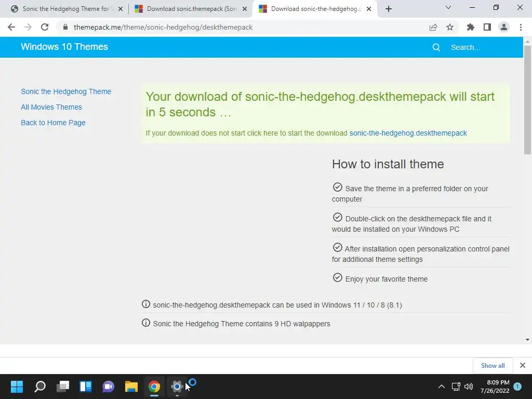Screen dimensions: 532x399
Task: Go forward with the forward arrow
Action: point(28,27)
